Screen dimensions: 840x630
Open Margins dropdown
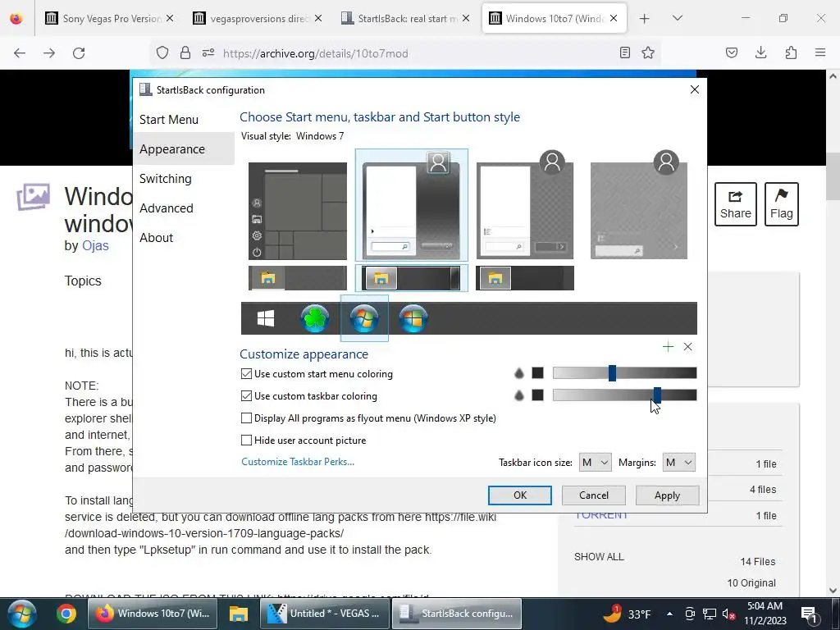(x=678, y=463)
